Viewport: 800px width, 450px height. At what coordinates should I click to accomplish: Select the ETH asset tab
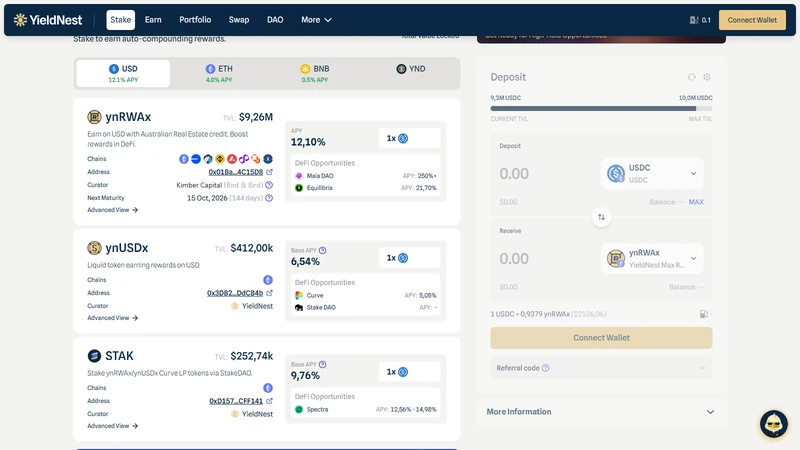(219, 73)
